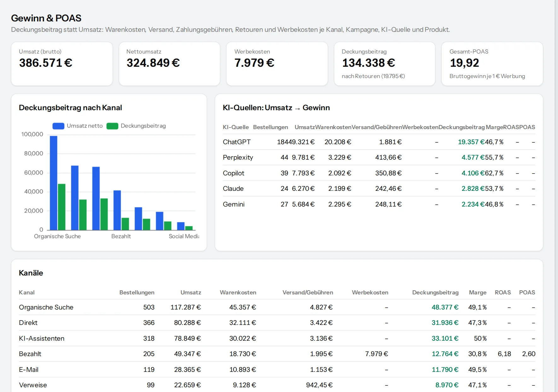Sort Kanäle table by Warenkosten header
Viewport: 558px width, 392px height.
[238, 293]
